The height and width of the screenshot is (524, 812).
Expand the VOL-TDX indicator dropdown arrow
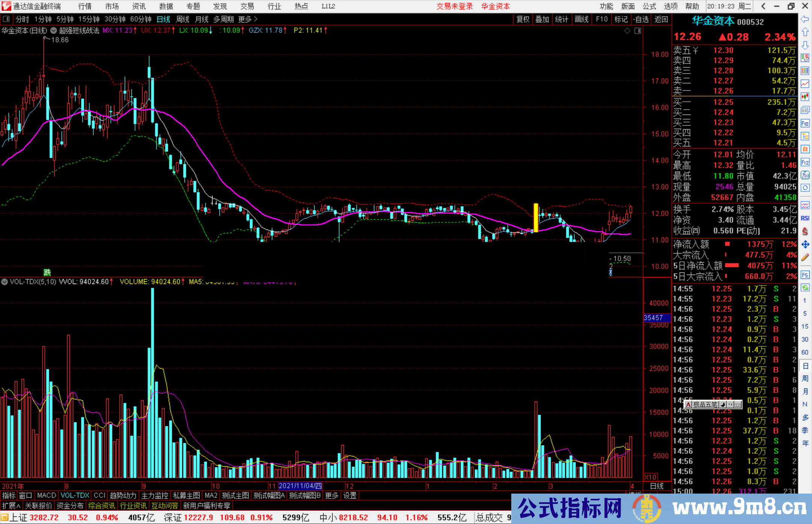[x=5, y=281]
